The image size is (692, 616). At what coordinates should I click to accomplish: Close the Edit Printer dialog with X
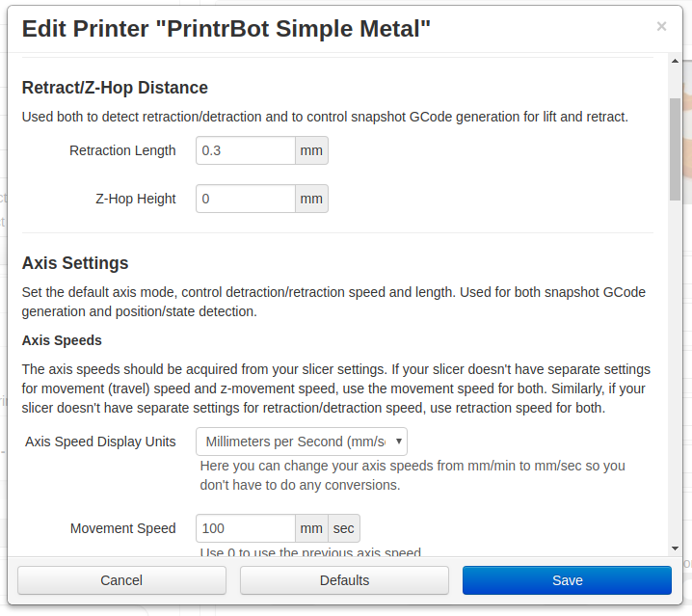[x=661, y=27]
